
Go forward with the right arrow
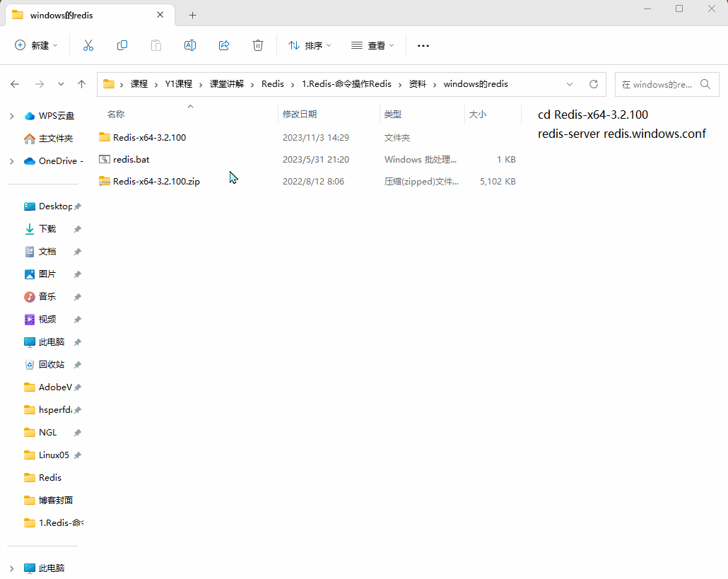click(x=40, y=84)
